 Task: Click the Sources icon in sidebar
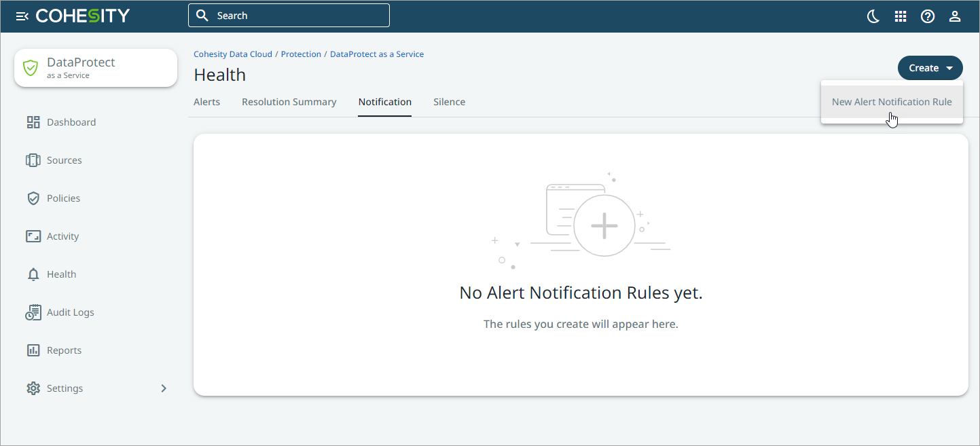33,160
